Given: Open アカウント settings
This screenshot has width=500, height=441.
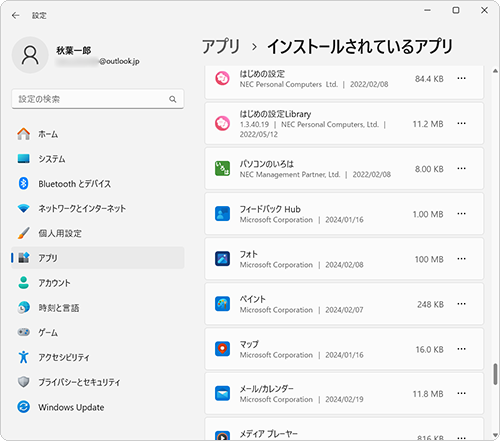Looking at the screenshot, I should tap(98, 283).
